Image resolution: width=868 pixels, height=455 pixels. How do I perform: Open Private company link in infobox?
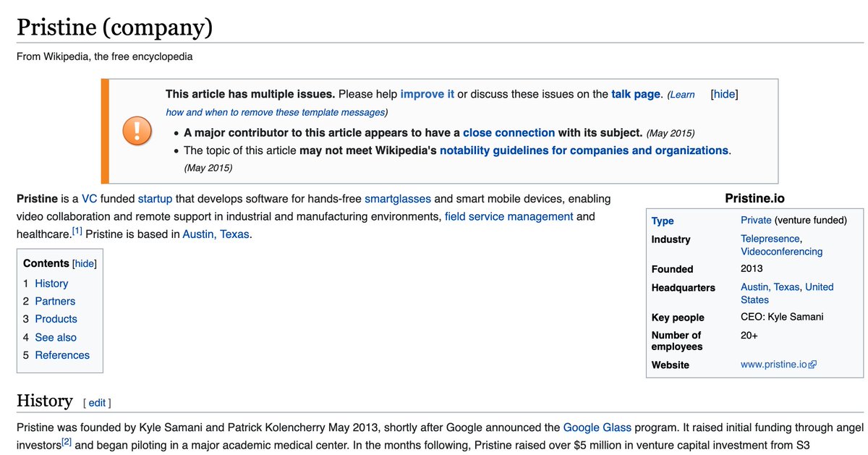tap(756, 221)
